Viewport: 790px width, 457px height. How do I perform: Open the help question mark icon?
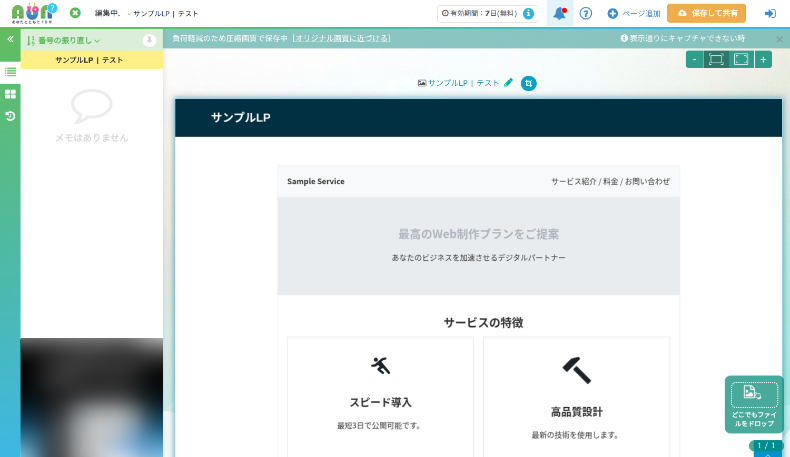[x=585, y=14]
